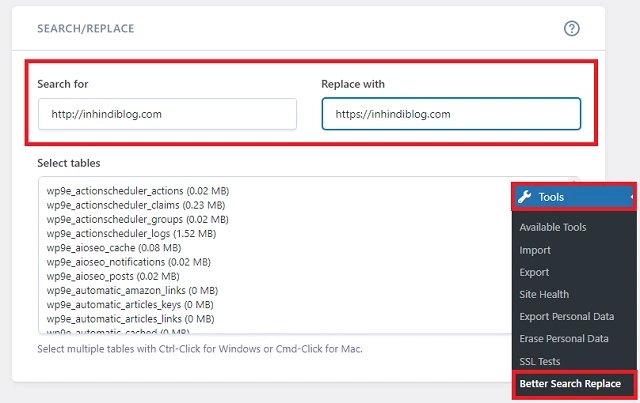Viewport: 640px width, 403px height.
Task: Click the SEARCH/REPLACE section heading
Action: 86,29
